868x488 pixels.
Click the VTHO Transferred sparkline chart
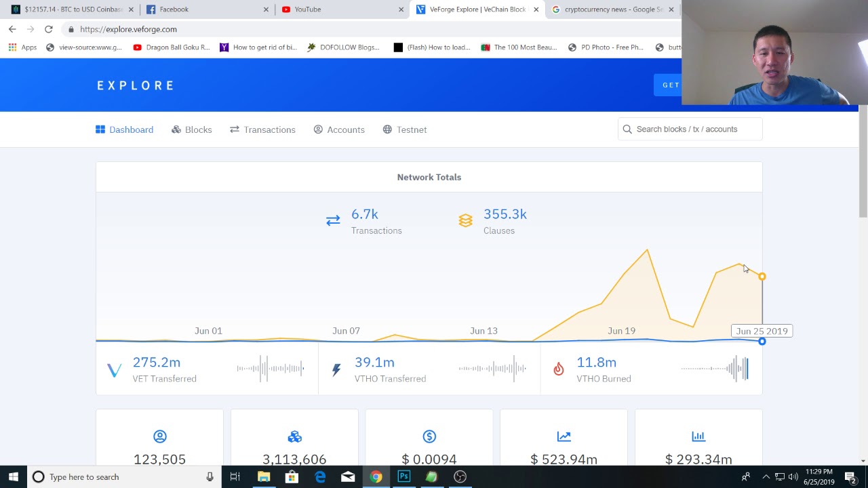pyautogui.click(x=492, y=369)
